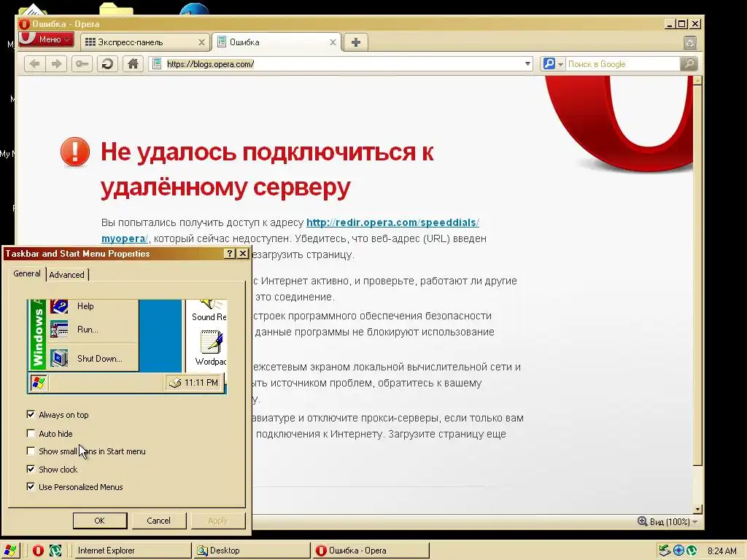
Task: Click the uTorrent tray icon
Action: (x=692, y=551)
